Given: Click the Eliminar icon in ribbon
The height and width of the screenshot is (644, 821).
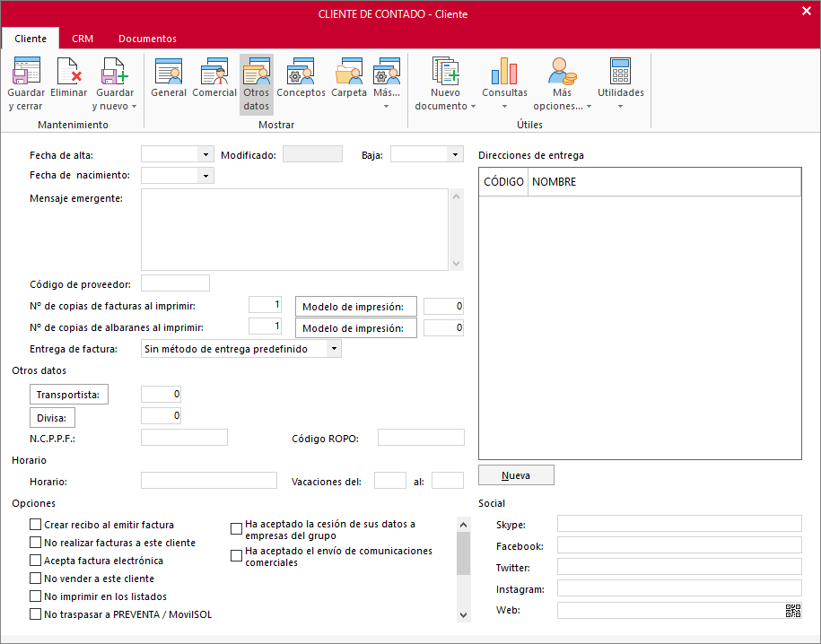Looking at the screenshot, I should [x=69, y=72].
